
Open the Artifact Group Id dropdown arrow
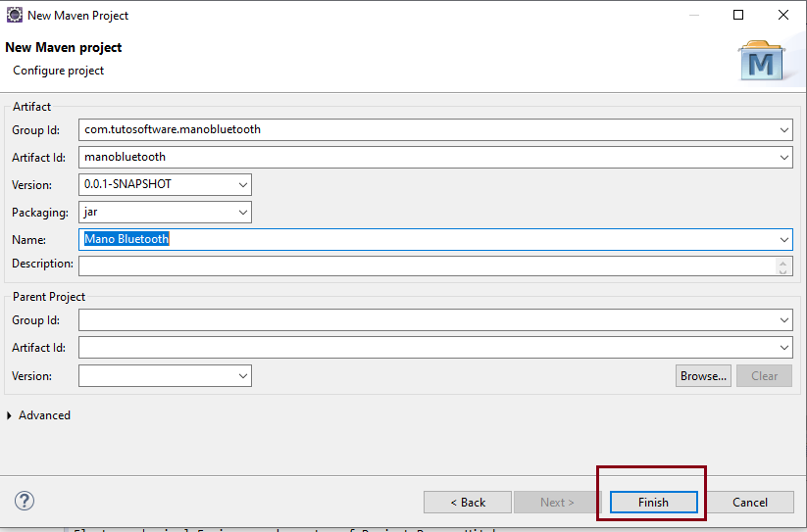[x=783, y=130]
